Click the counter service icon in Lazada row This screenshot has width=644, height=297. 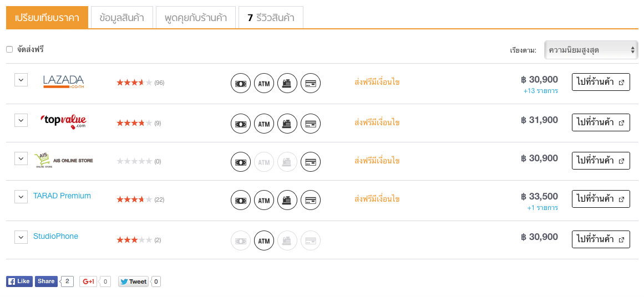click(287, 83)
